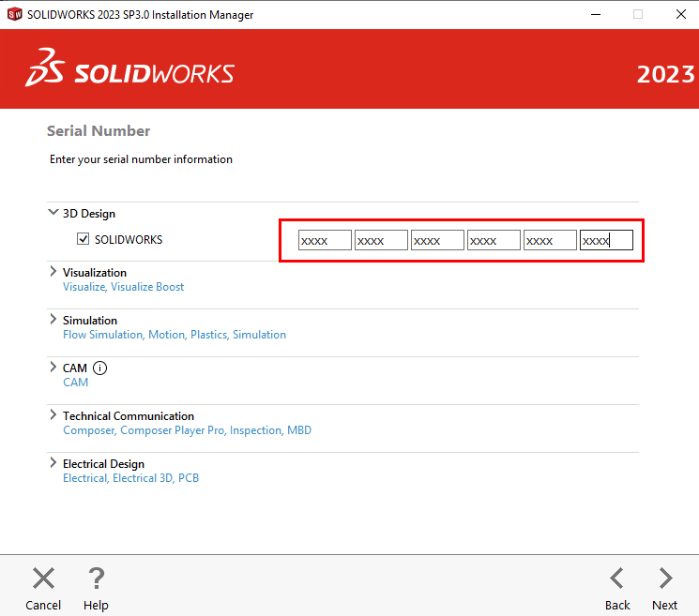Expand the Simulation section

point(53,319)
